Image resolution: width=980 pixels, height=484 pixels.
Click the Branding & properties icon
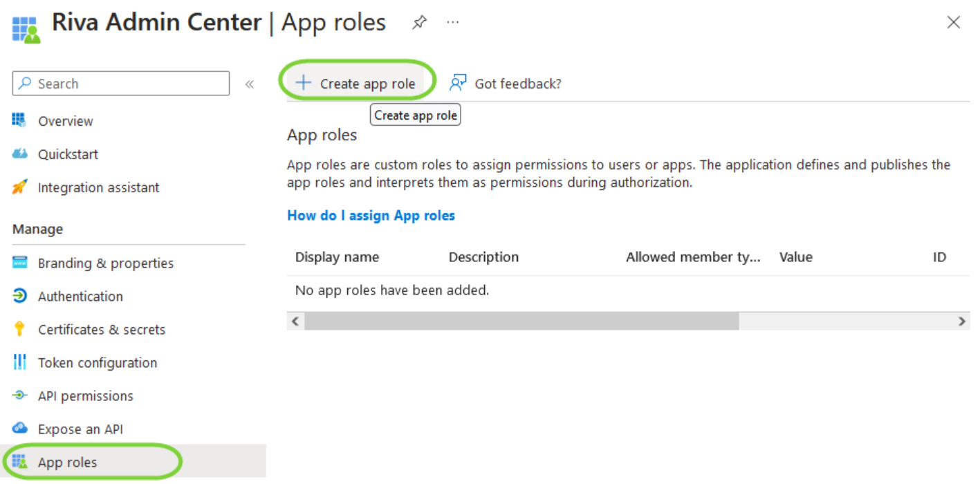(19, 263)
